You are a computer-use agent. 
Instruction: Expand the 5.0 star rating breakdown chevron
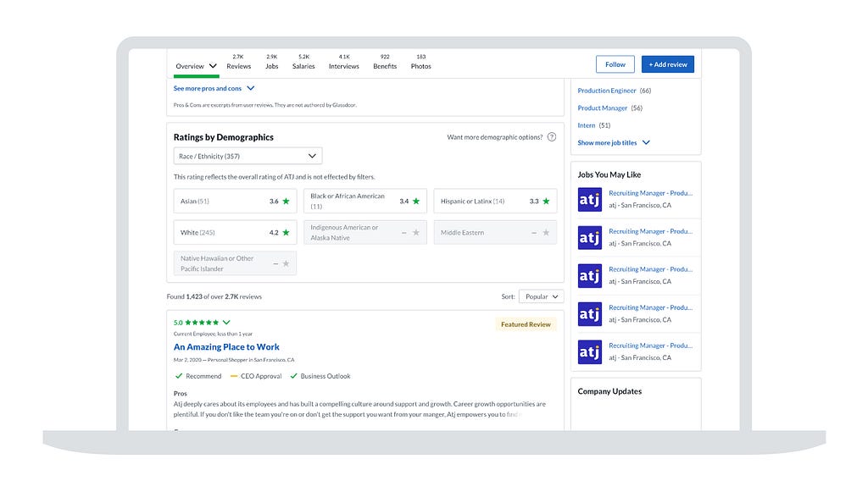tap(226, 323)
